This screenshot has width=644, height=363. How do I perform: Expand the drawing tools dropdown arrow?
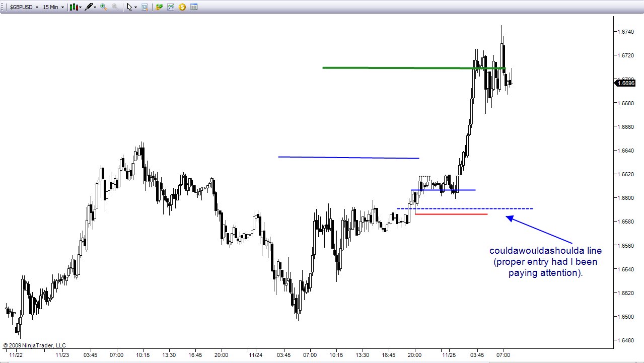click(96, 7)
